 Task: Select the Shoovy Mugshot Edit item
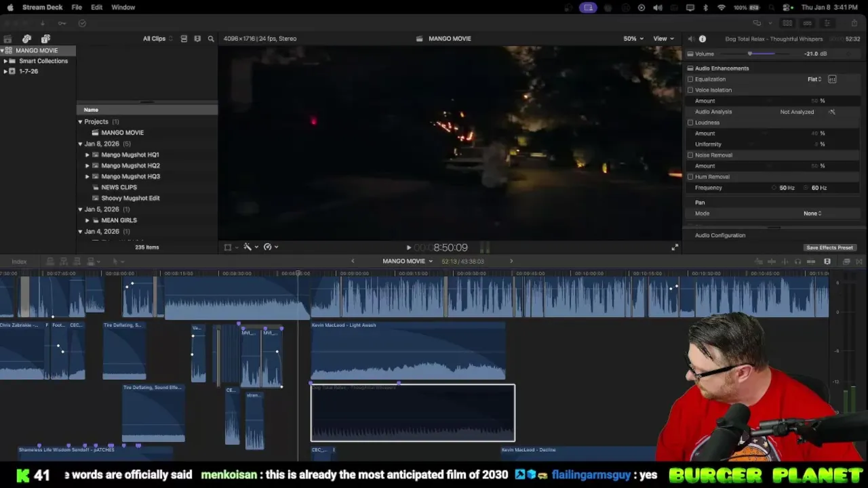coord(130,198)
